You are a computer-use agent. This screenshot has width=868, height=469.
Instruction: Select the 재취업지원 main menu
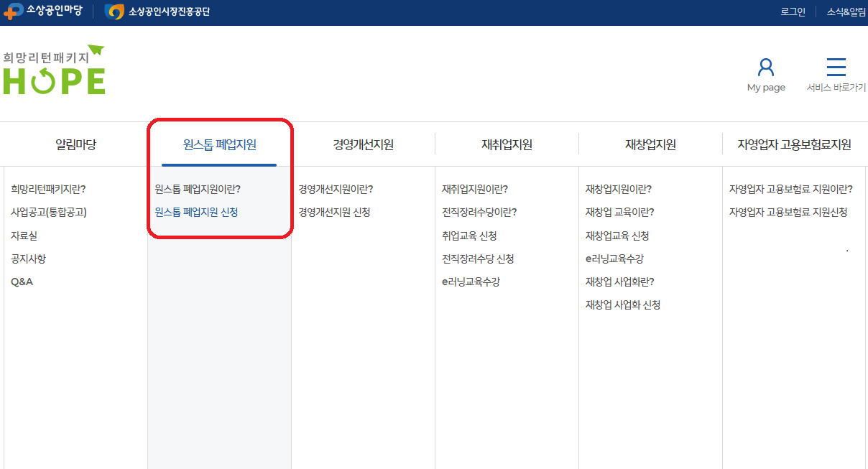[507, 144]
